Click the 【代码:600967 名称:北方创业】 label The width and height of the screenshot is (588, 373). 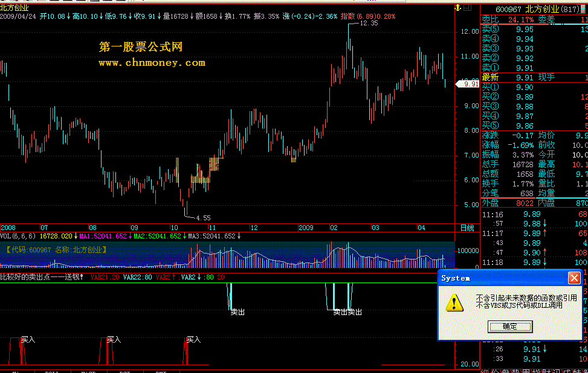coord(56,250)
